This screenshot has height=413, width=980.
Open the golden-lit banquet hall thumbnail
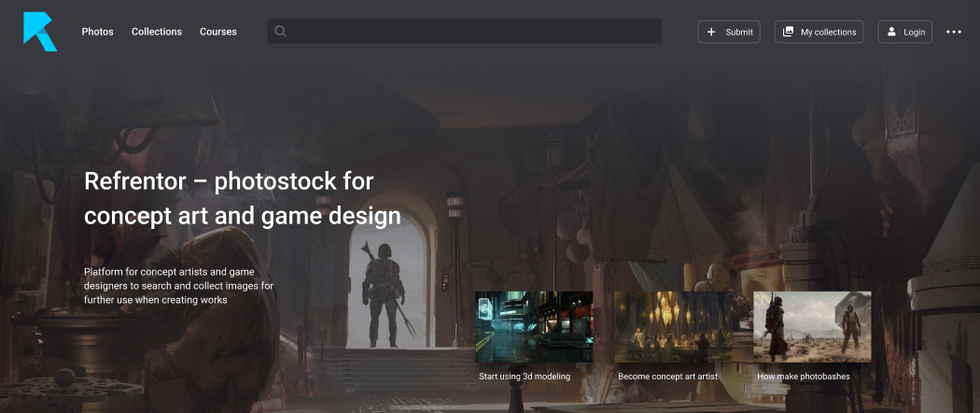672,326
